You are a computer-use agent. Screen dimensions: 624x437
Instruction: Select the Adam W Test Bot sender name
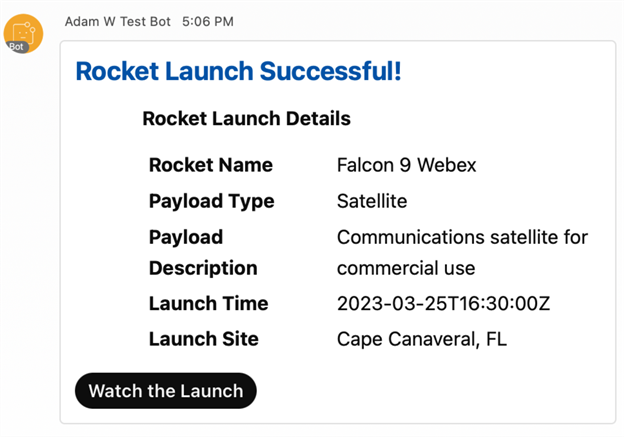coord(118,21)
